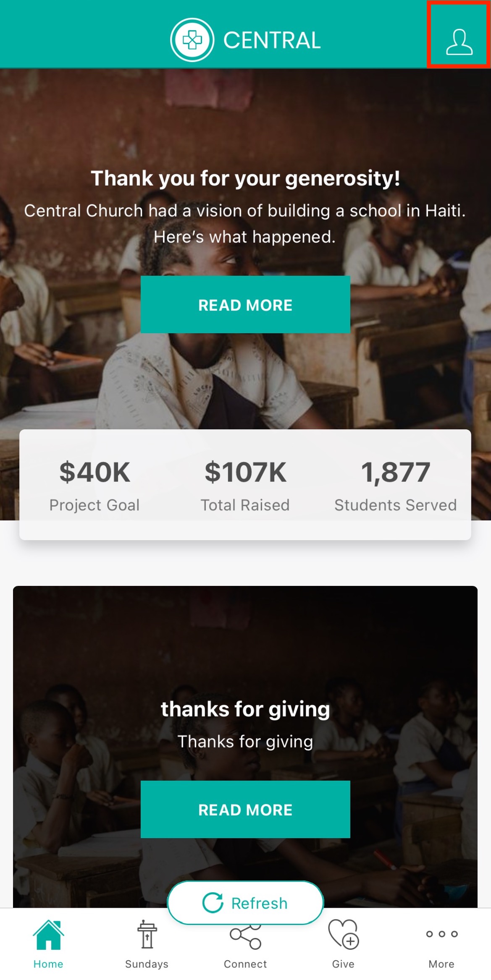Click the circular arrow Refresh icon
The image size is (491, 980).
(x=213, y=903)
